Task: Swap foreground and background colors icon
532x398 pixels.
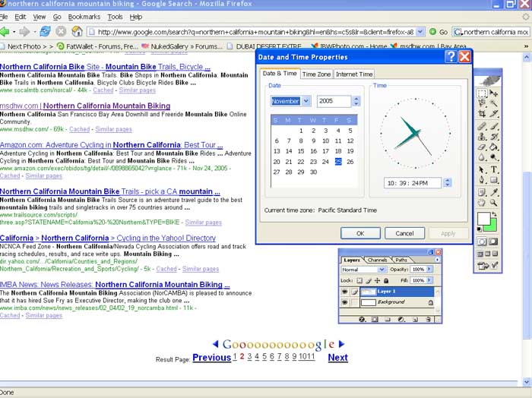Action: [x=495, y=215]
